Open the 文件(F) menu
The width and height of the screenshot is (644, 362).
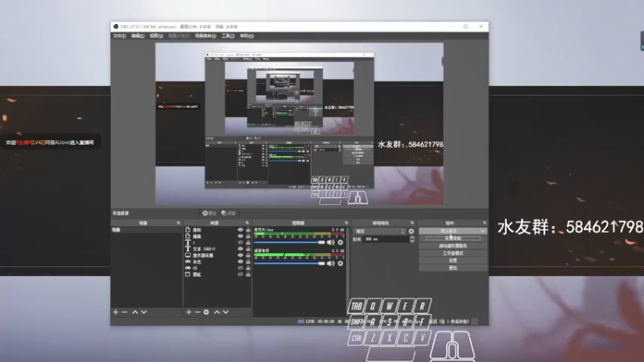[x=119, y=36]
